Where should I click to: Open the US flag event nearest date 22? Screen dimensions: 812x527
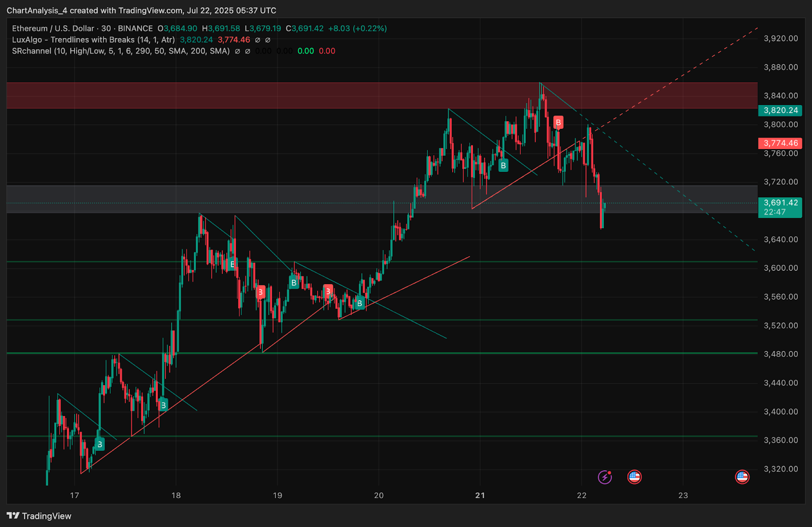634,477
